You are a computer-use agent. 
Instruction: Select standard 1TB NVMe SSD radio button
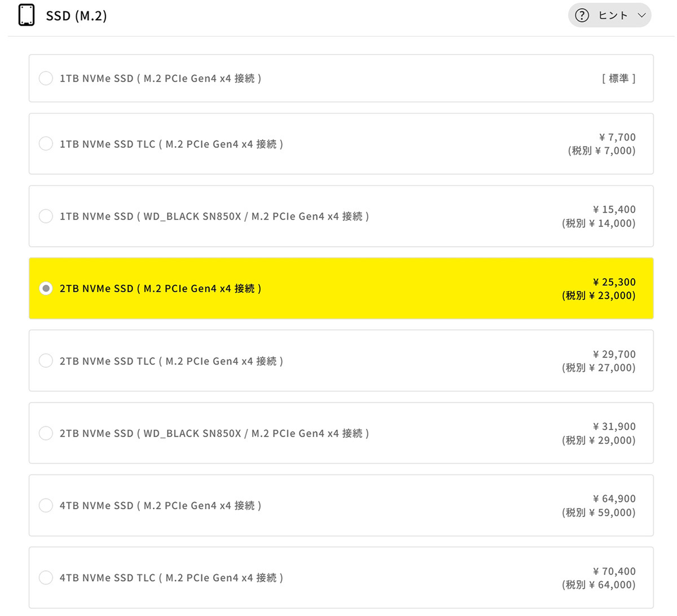(46, 78)
